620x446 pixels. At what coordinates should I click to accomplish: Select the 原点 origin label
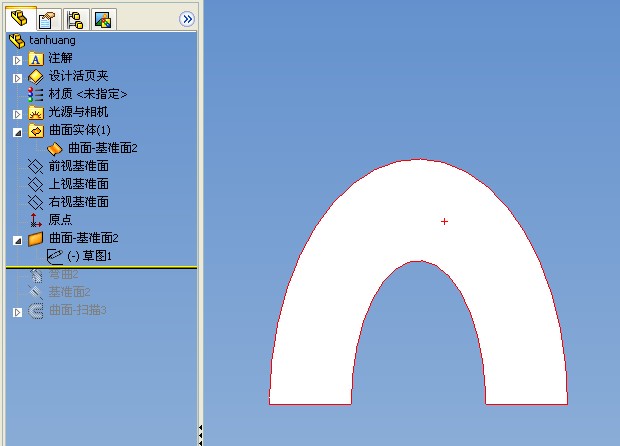click(x=60, y=220)
